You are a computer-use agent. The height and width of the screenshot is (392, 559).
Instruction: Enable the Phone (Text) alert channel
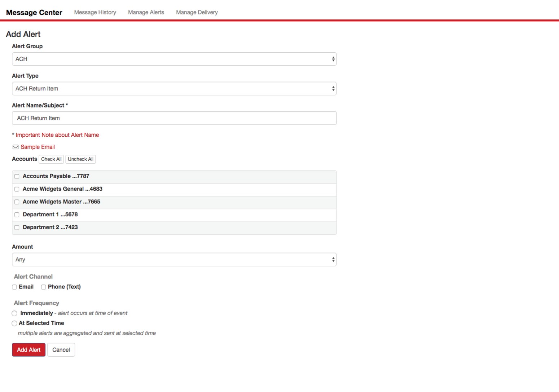[x=43, y=287]
